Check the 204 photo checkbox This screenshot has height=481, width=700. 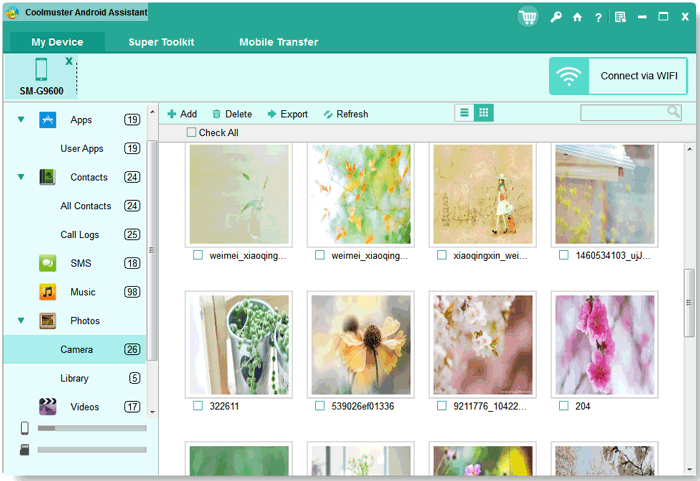(x=564, y=406)
